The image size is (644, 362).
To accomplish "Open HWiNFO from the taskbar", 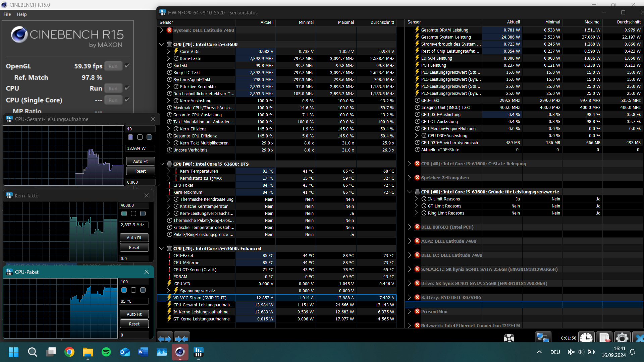I will 198,352.
